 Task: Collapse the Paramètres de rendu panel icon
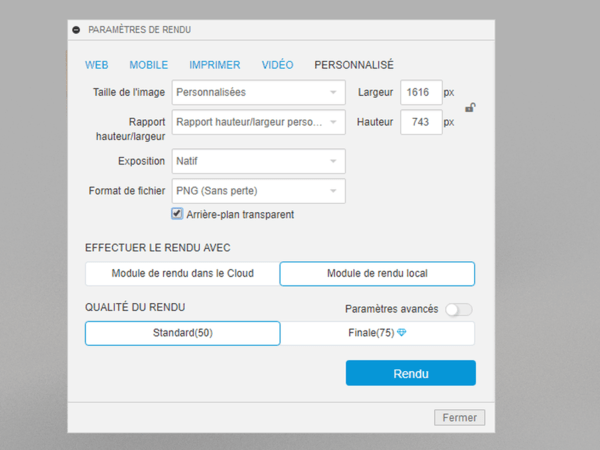[77, 31]
